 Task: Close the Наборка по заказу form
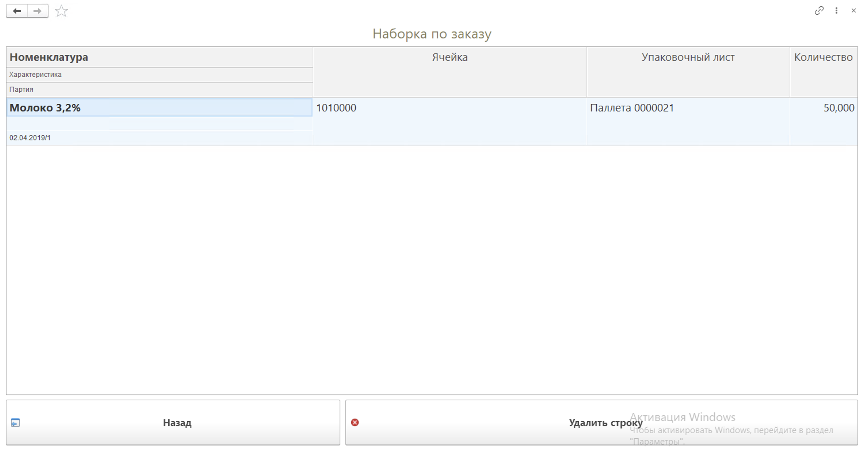(854, 11)
